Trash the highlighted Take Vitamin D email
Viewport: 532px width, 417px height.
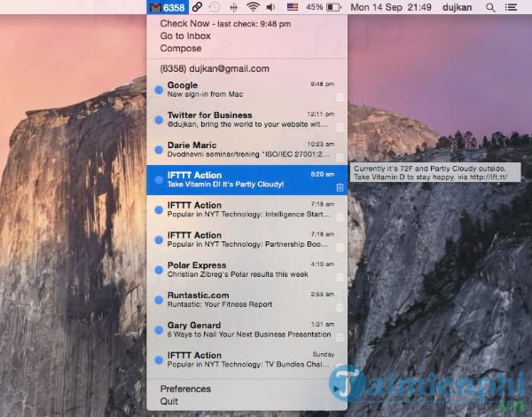(x=340, y=187)
